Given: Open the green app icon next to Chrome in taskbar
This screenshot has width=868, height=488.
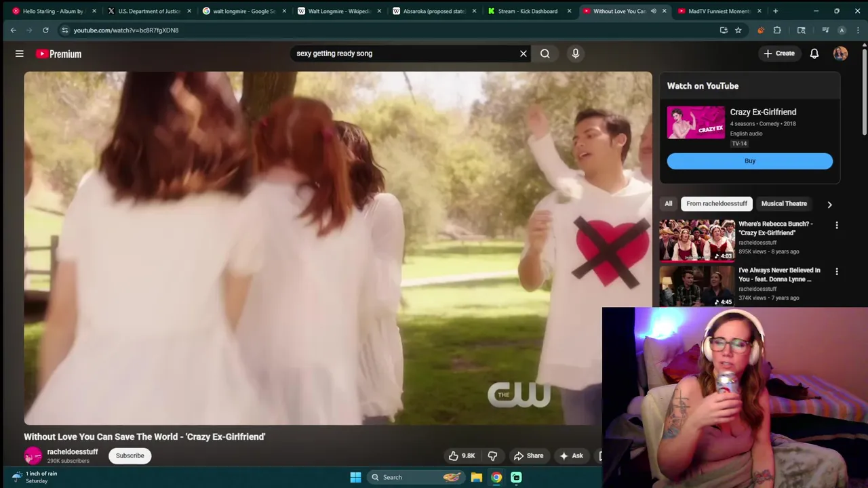Looking at the screenshot, I should tap(516, 477).
